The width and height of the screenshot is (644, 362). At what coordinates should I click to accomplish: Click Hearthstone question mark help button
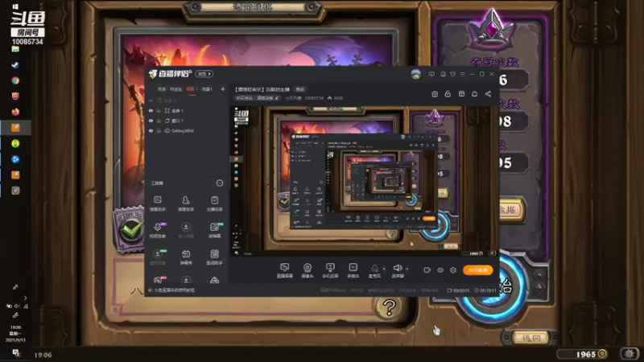coord(389,307)
